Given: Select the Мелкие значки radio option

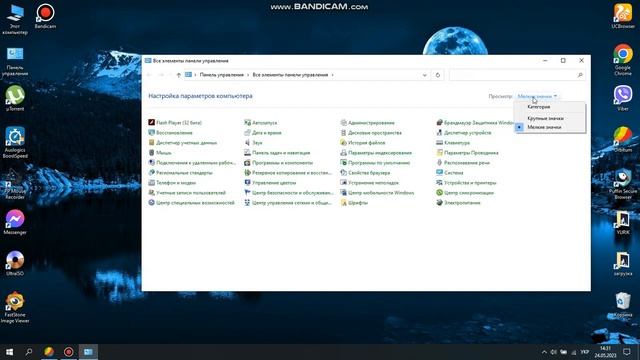Looking at the screenshot, I should (544, 127).
